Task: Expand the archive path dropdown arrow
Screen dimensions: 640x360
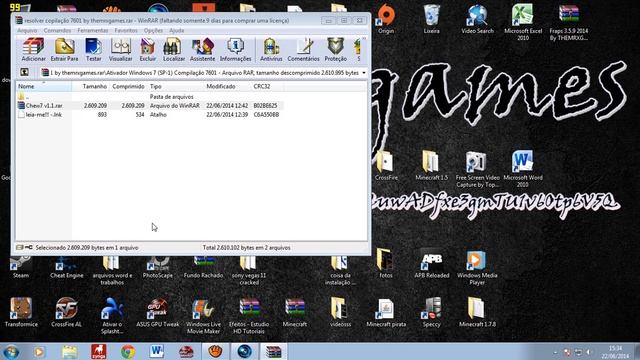Action: point(364,73)
